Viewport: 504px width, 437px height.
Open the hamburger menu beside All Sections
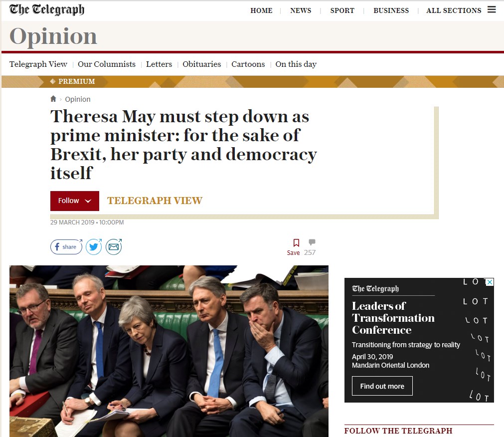click(492, 9)
